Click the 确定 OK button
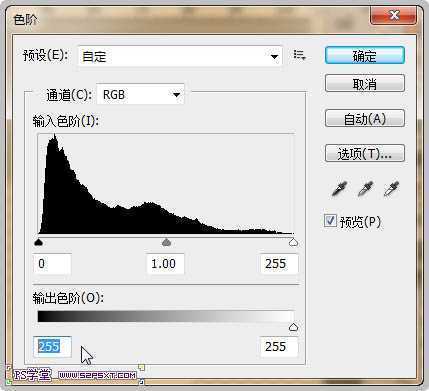 pyautogui.click(x=365, y=55)
